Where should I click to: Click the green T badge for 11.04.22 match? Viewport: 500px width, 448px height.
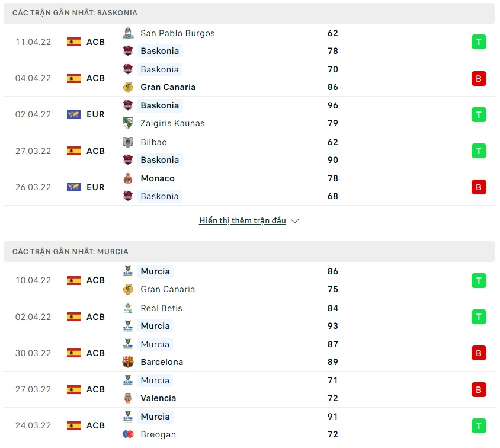click(x=479, y=42)
